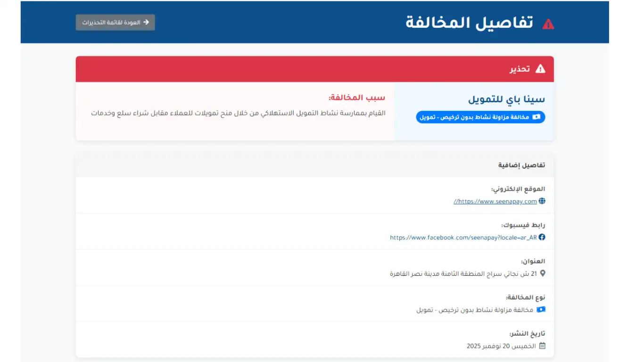Go back via العودة لقائمة التحذيرات button
Viewport: 644px width, 362px height.
(x=115, y=22)
